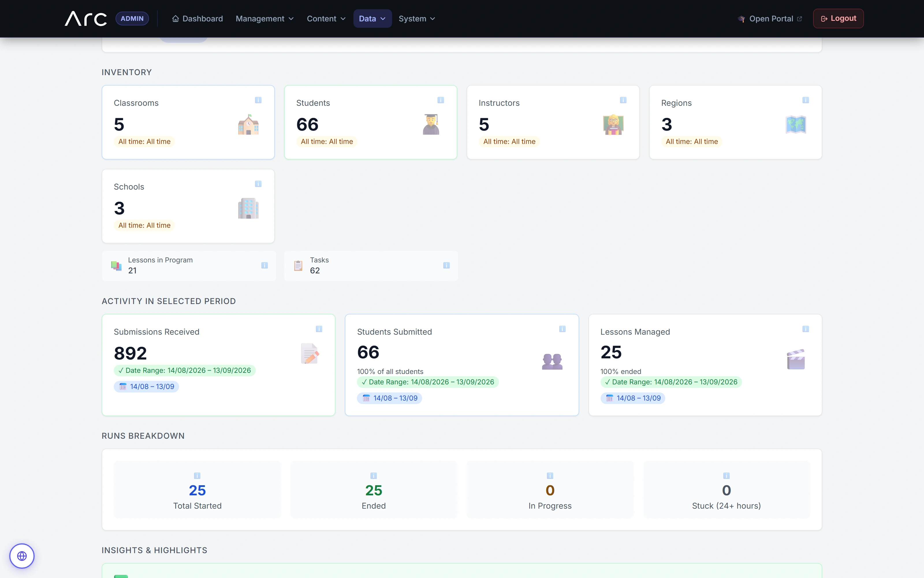Show info for the Tasks tile
924x578 pixels.
coord(446,265)
